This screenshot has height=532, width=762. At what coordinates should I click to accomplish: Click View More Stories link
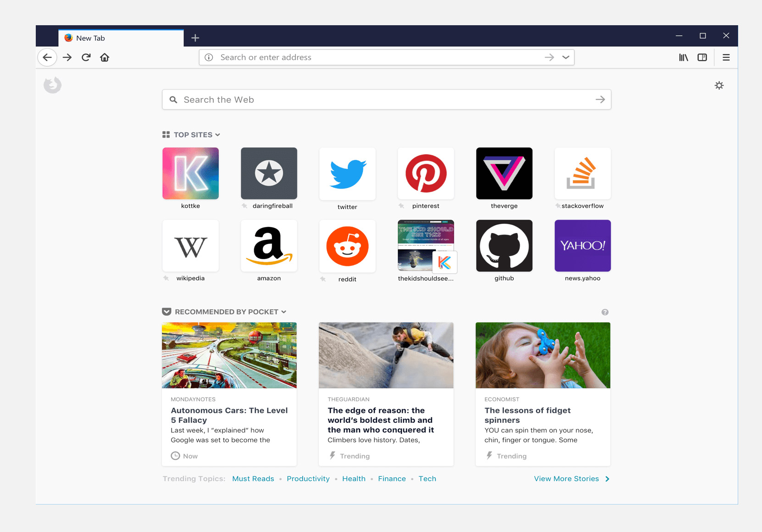[572, 479]
